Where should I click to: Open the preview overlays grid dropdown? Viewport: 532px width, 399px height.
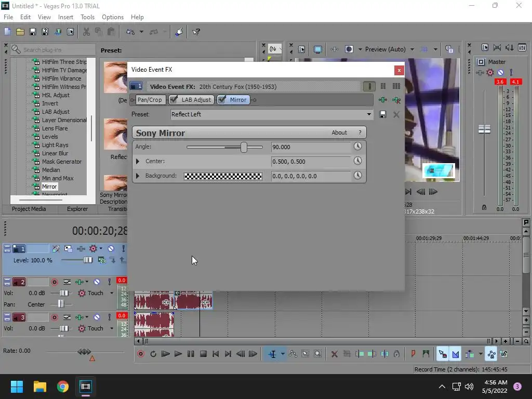435,49
